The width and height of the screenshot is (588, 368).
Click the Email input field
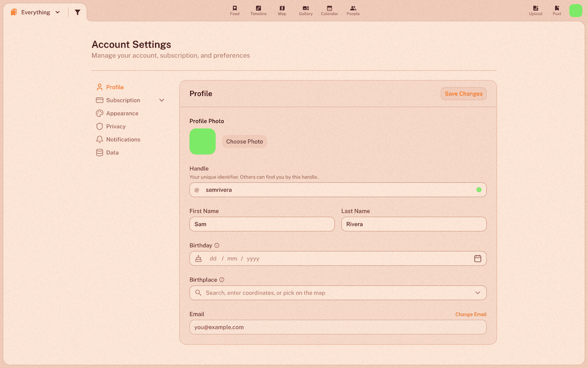coord(338,327)
